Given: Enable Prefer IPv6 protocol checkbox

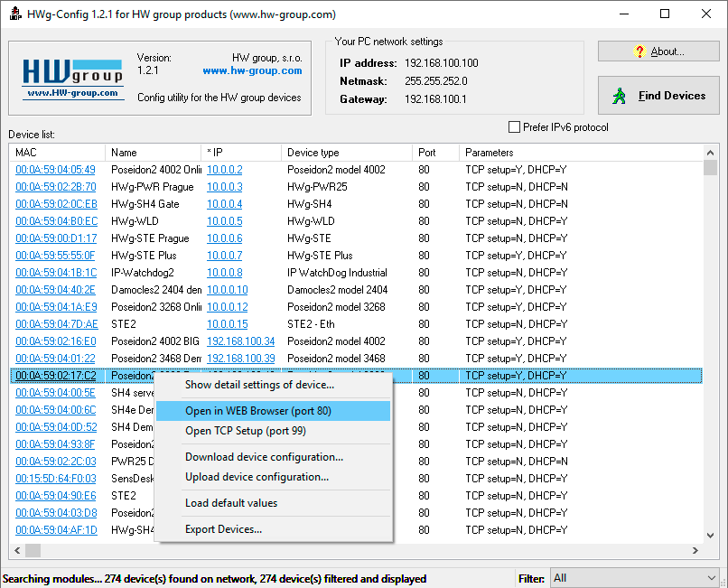Looking at the screenshot, I should click(514, 126).
